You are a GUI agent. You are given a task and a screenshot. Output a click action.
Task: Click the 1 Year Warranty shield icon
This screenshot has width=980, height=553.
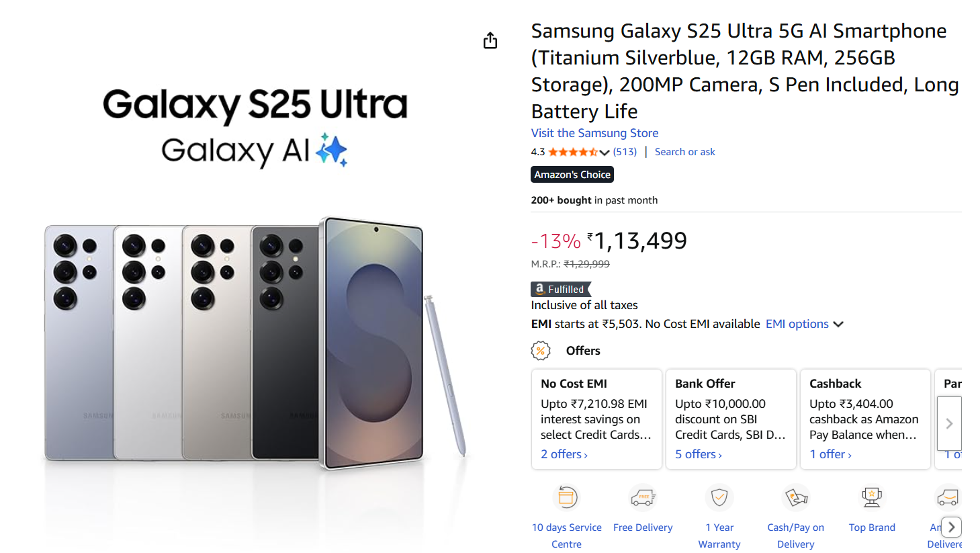719,498
